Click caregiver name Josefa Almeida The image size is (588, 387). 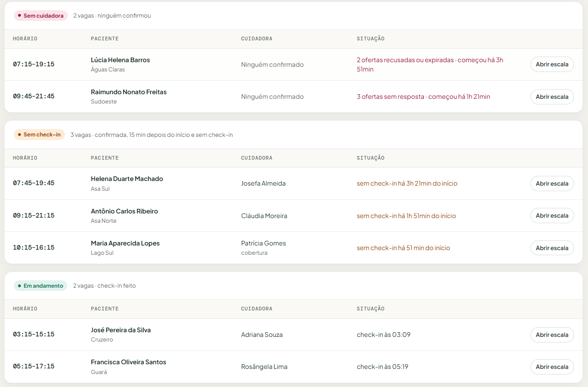click(x=263, y=183)
